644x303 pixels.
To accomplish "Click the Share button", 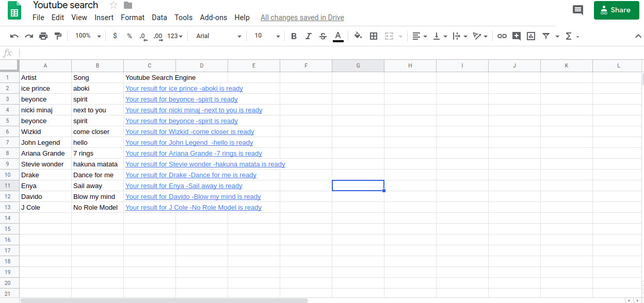I will point(616,10).
